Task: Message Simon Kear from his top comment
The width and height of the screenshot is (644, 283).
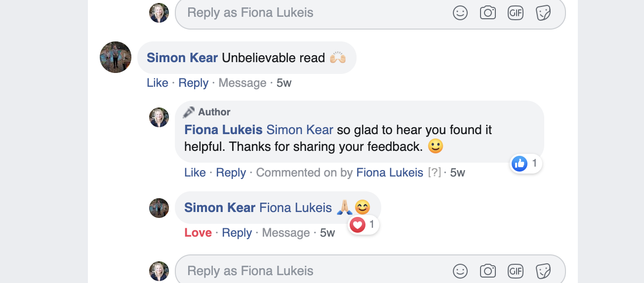Action: [242, 83]
